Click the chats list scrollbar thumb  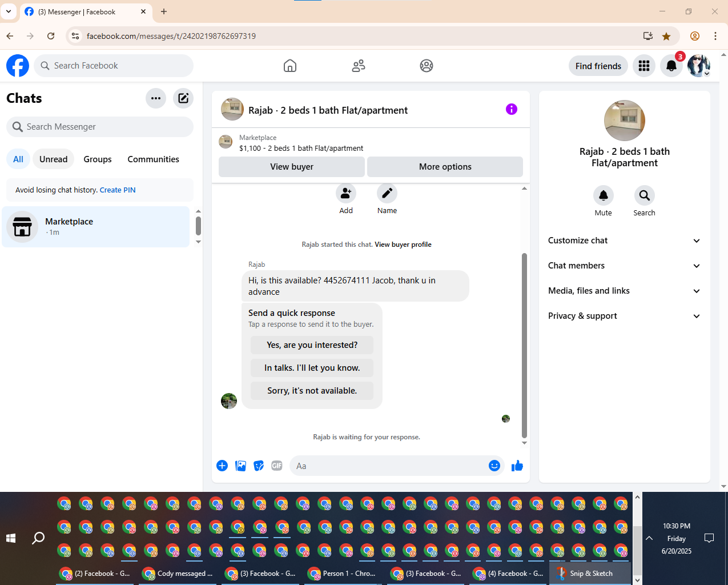point(198,225)
